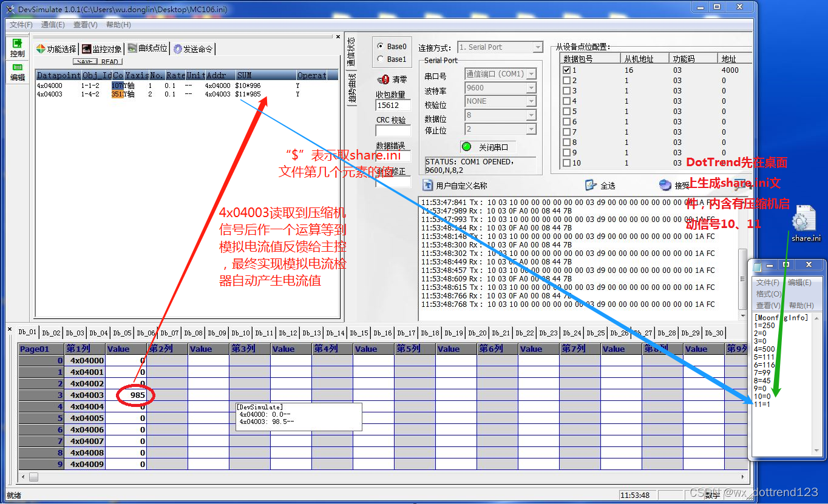828x504 pixels.
Task: Check data packet 9 checkbox
Action: click(x=567, y=152)
